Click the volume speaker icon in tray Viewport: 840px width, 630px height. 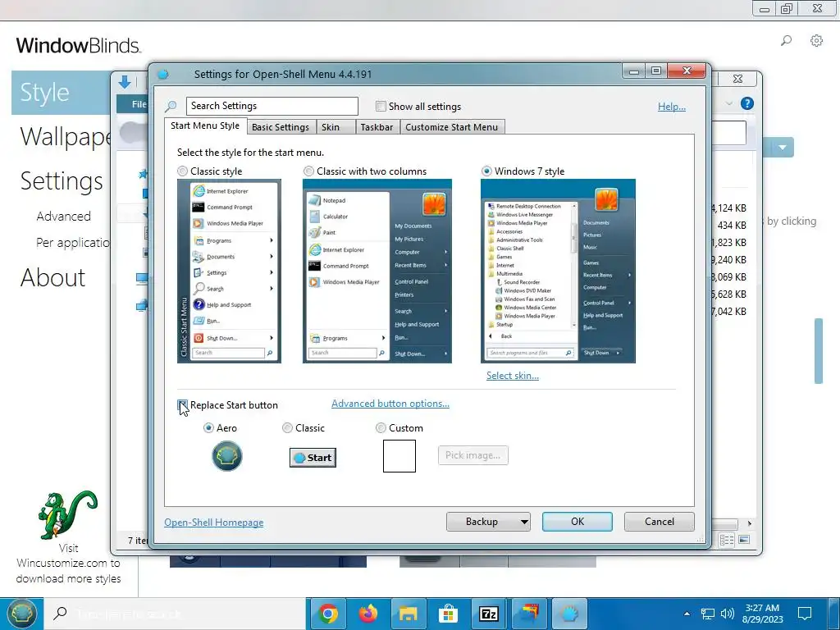pos(727,614)
